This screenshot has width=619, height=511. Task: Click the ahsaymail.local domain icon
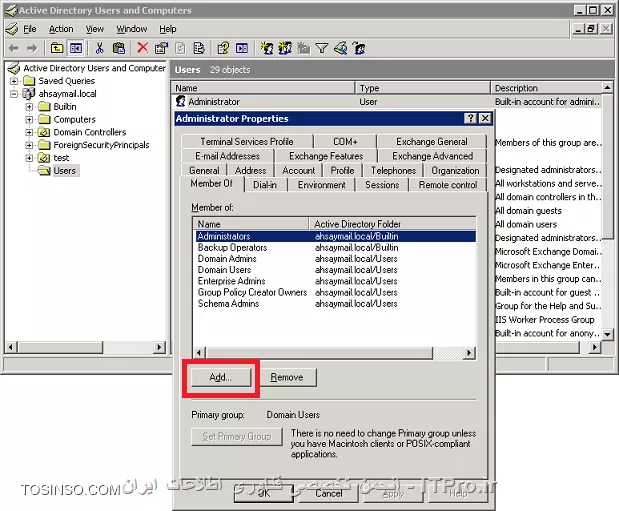click(x=29, y=94)
